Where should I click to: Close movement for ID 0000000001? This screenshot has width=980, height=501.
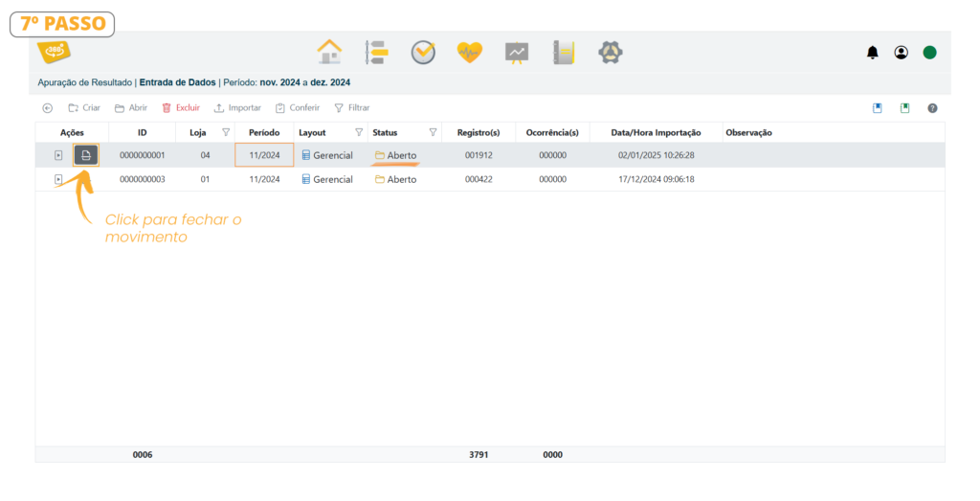pos(86,155)
